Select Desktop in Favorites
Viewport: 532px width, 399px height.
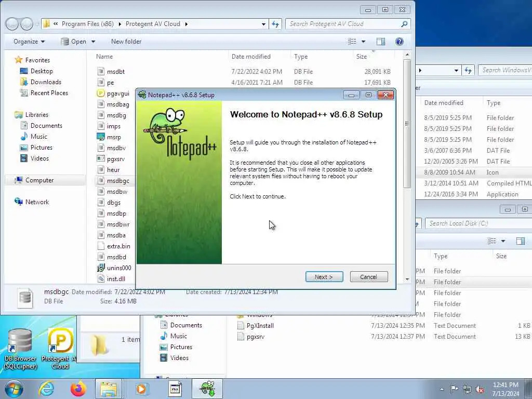point(42,71)
